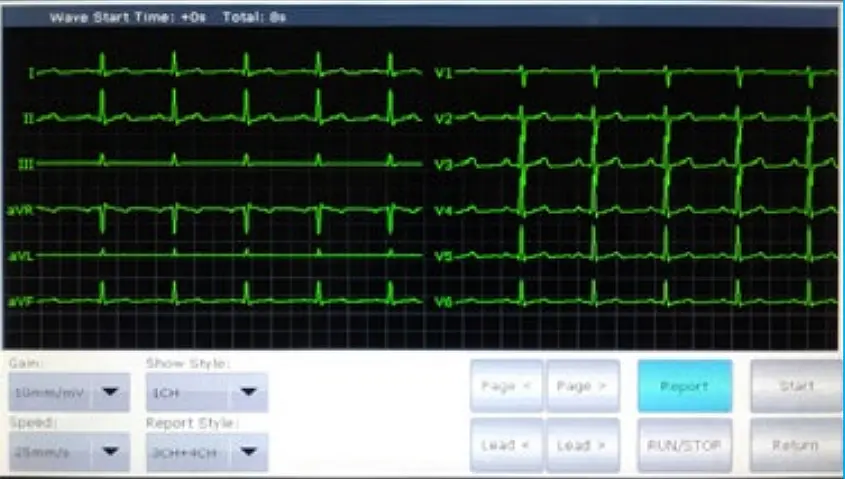Open the Gain dropdown set to 10mm/mV
The height and width of the screenshot is (479, 845).
[x=69, y=393]
